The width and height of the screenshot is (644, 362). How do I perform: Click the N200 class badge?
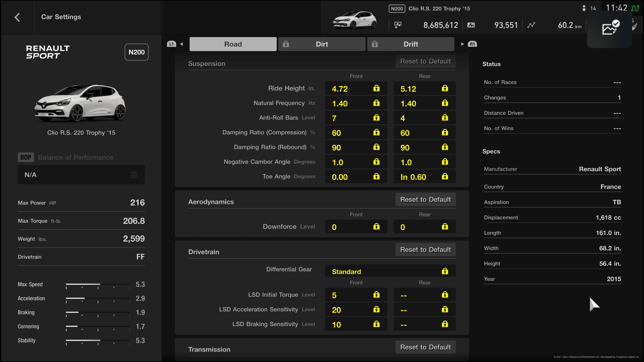[x=137, y=52]
